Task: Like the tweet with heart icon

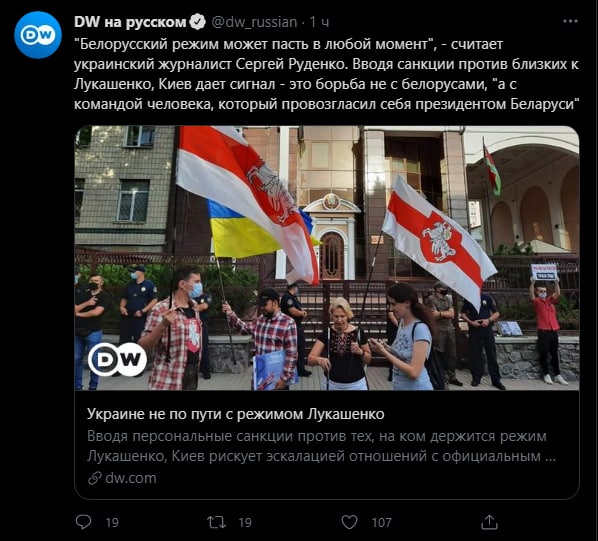Action: (349, 522)
